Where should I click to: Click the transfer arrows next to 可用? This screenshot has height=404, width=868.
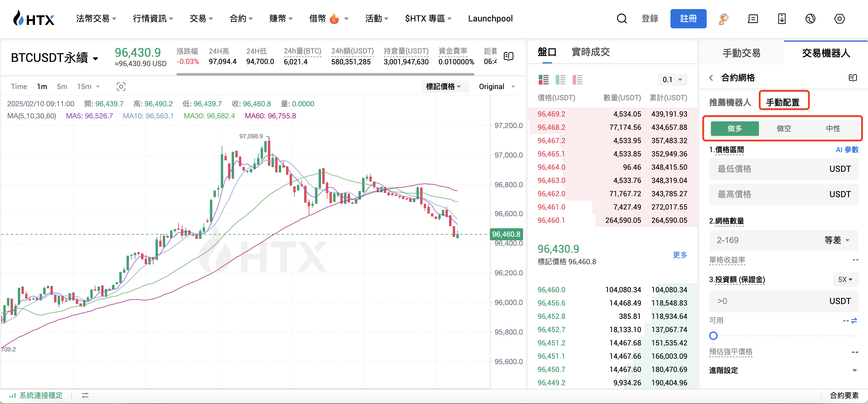[x=854, y=321]
